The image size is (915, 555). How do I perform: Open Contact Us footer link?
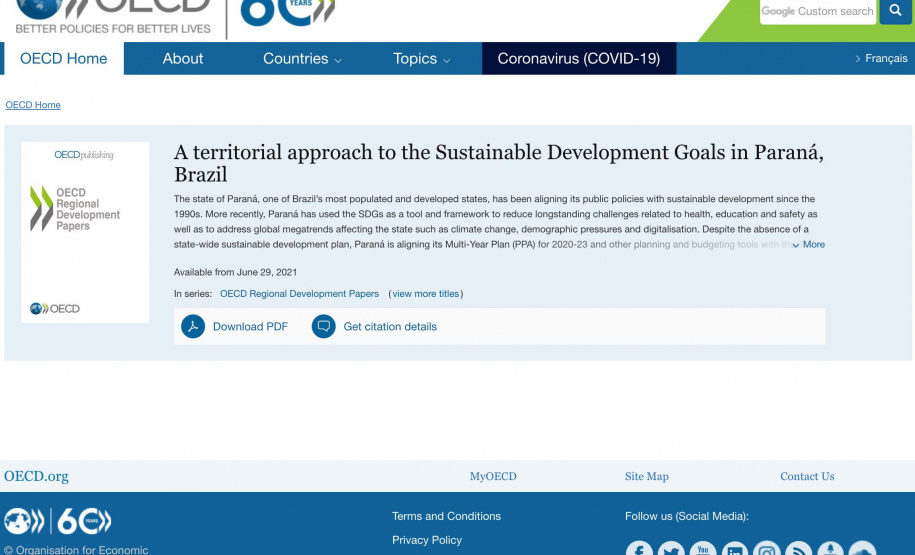807,476
